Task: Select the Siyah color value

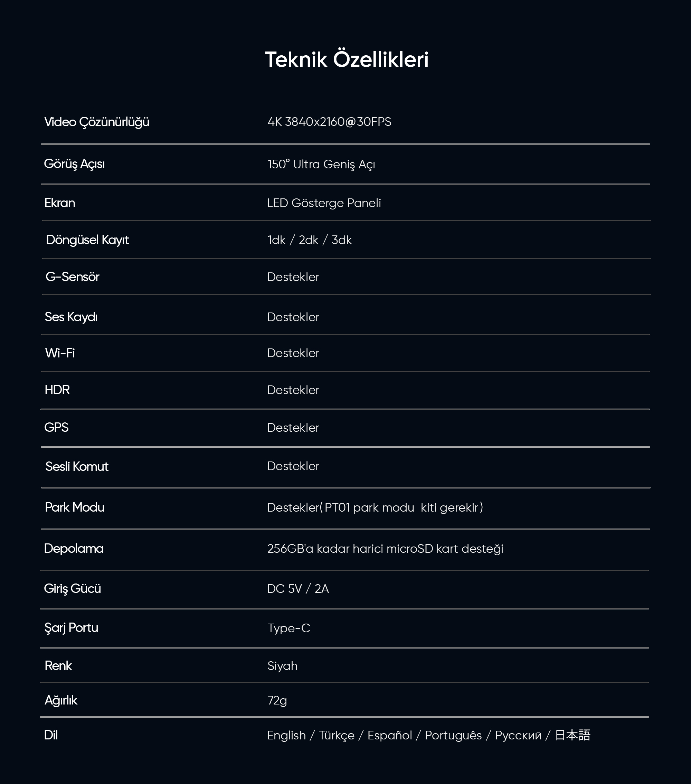Action: click(x=282, y=665)
